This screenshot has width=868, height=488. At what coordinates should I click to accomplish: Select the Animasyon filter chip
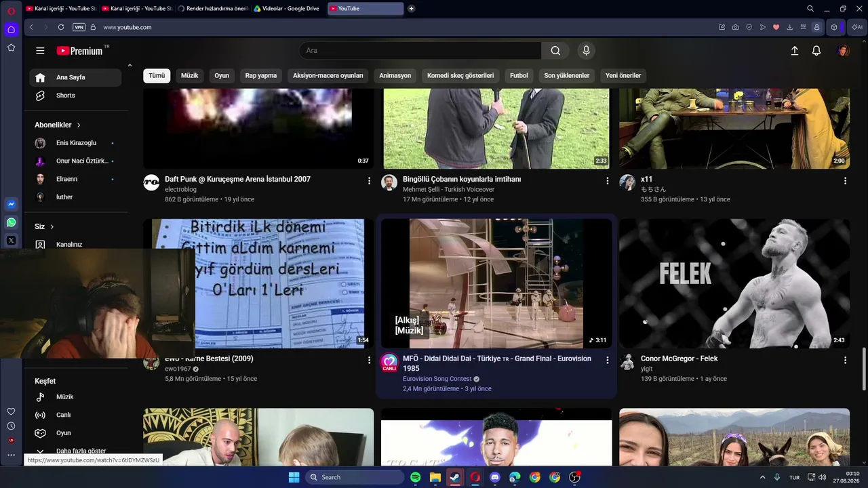click(395, 75)
